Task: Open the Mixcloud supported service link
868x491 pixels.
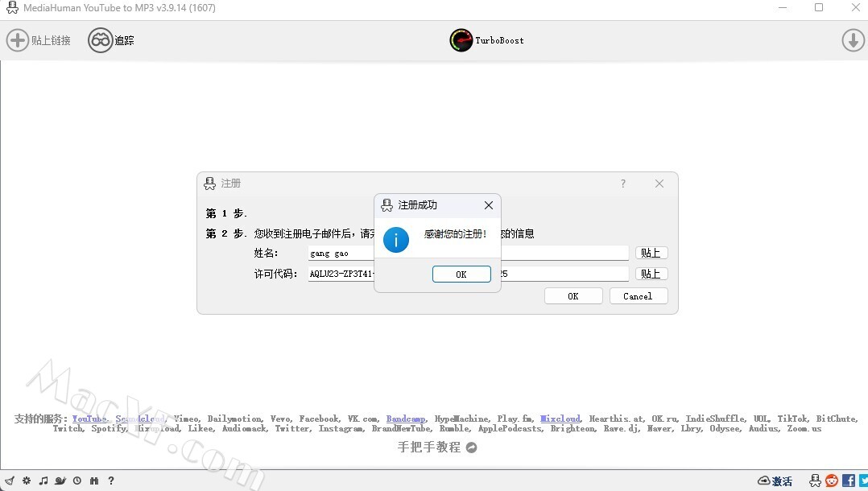Action: 560,419
